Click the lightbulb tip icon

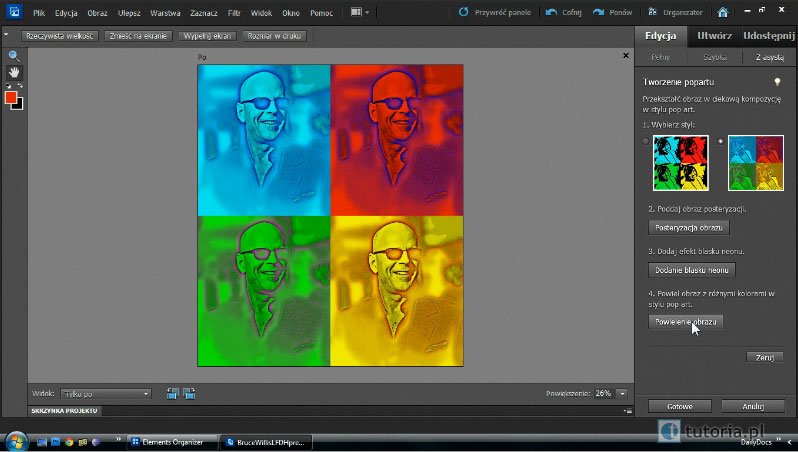777,81
